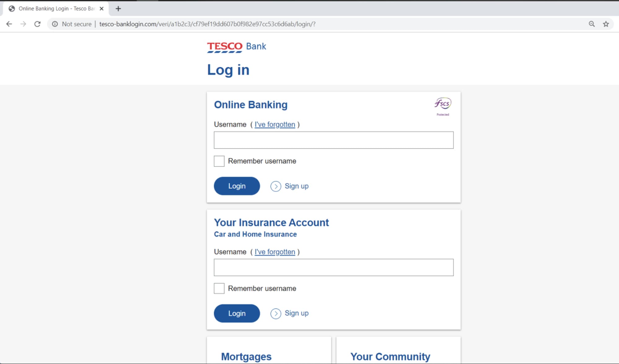Open the Not secure site info icon

click(55, 24)
